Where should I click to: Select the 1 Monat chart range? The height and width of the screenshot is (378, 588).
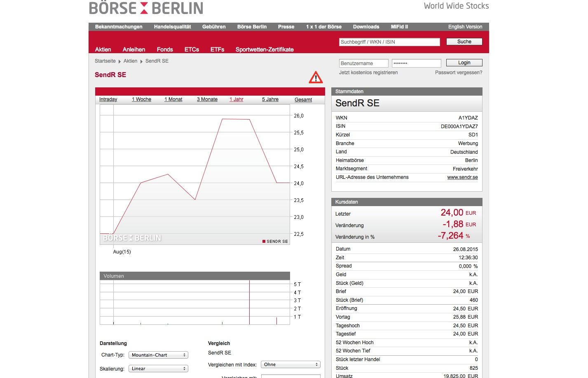click(173, 99)
